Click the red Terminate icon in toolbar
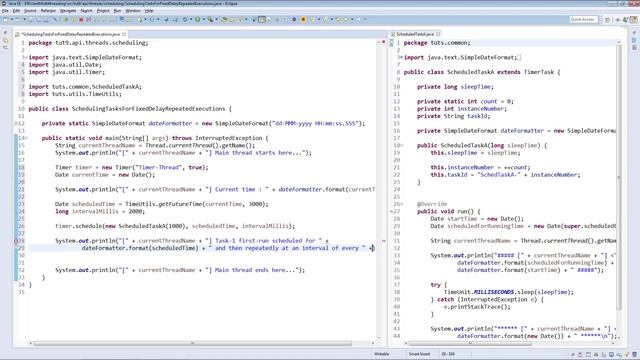This screenshot has width=640, height=360. [x=81, y=20]
